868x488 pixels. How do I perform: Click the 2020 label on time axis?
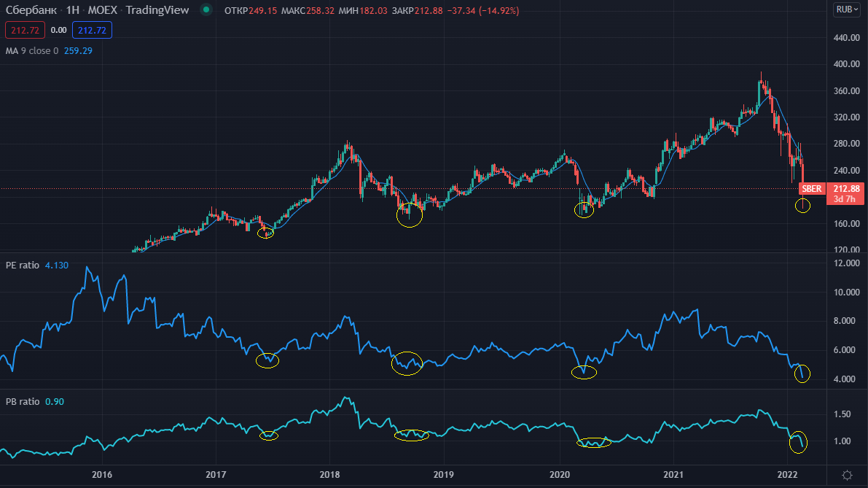coord(560,475)
